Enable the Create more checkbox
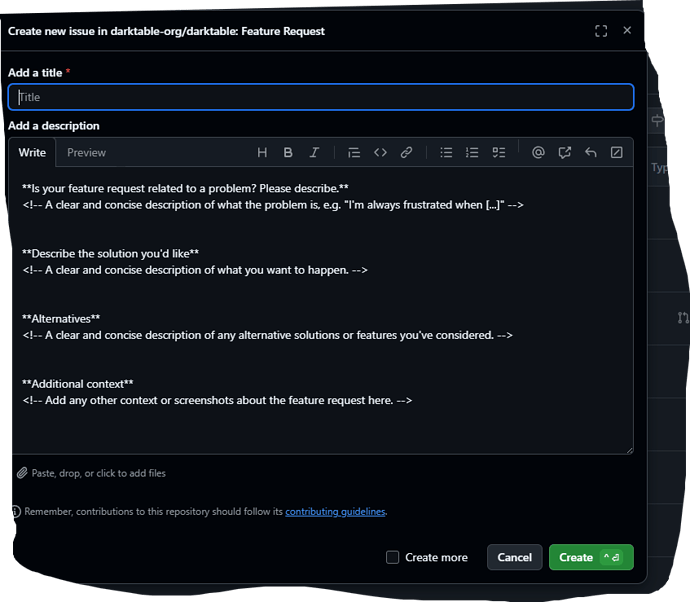This screenshot has width=690, height=602. pyautogui.click(x=392, y=557)
